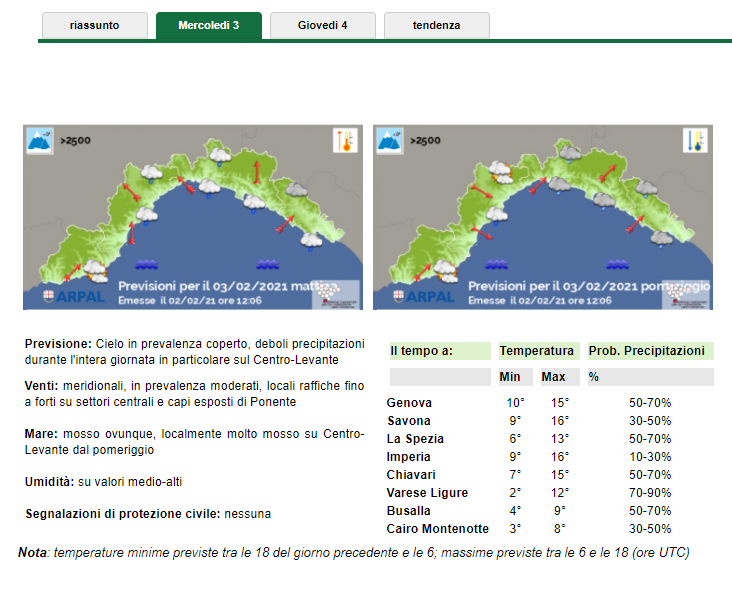
Task: Open the riassunto tab
Action: (94, 26)
